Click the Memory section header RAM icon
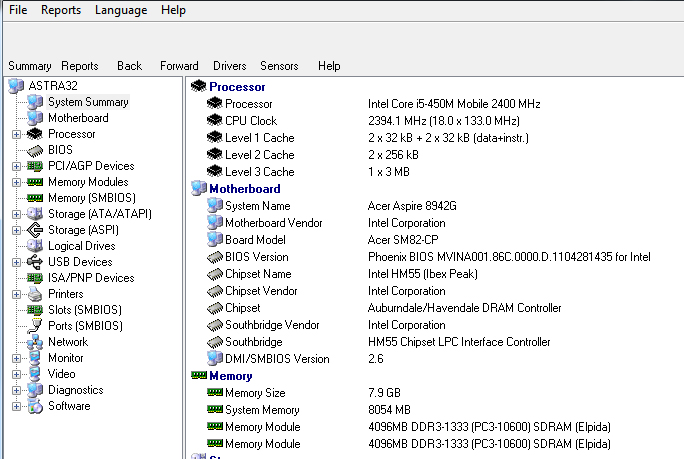This screenshot has height=459, width=684. click(x=198, y=375)
